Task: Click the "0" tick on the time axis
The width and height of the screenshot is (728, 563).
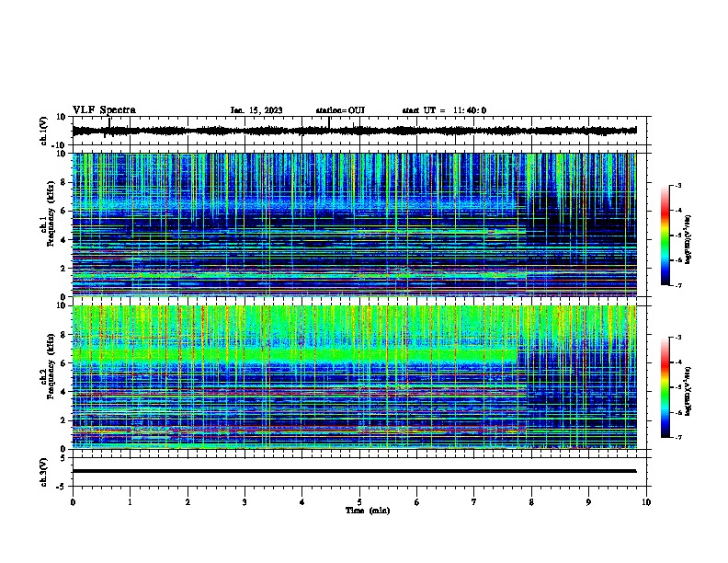Action: click(x=73, y=502)
